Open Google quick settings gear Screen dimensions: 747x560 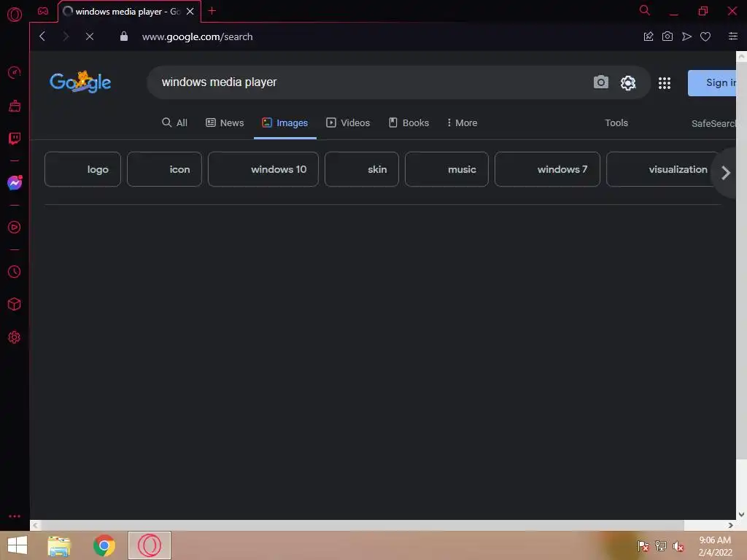(628, 82)
